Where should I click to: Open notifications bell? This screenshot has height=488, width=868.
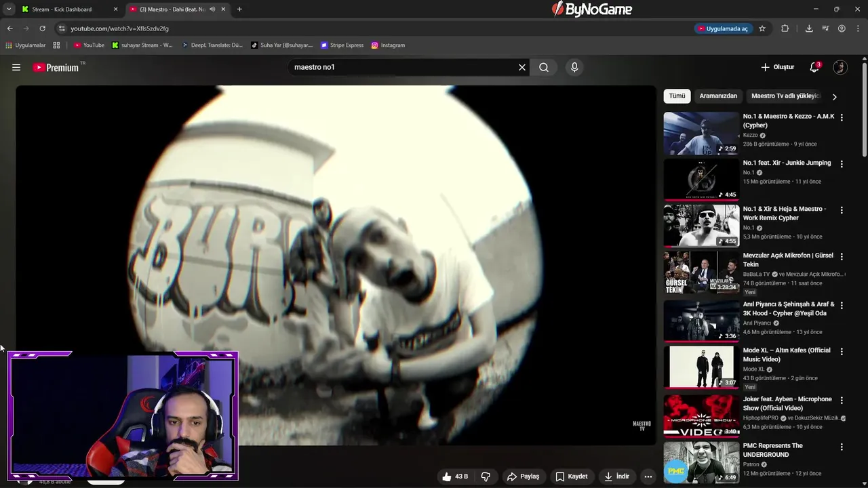814,67
